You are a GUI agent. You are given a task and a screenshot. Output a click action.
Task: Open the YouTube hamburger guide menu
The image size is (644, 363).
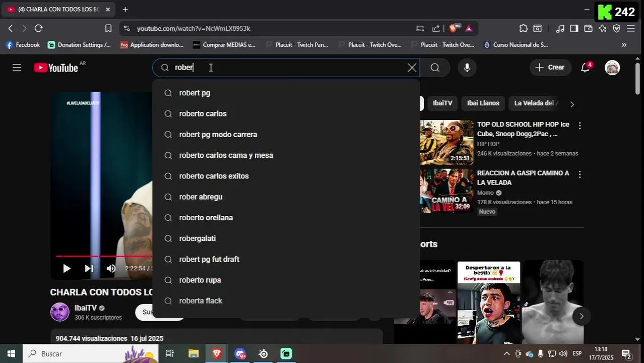point(17,68)
